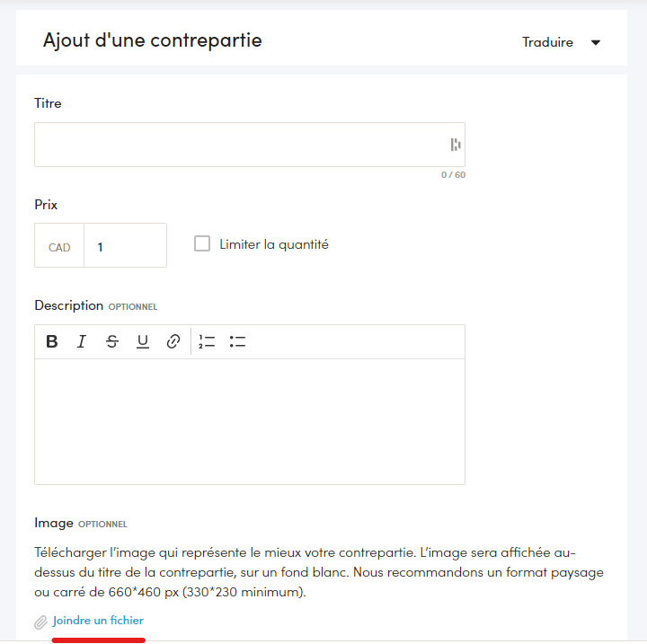Apply Strikethrough formatting to description text
Image resolution: width=647 pixels, height=644 pixels.
(112, 341)
